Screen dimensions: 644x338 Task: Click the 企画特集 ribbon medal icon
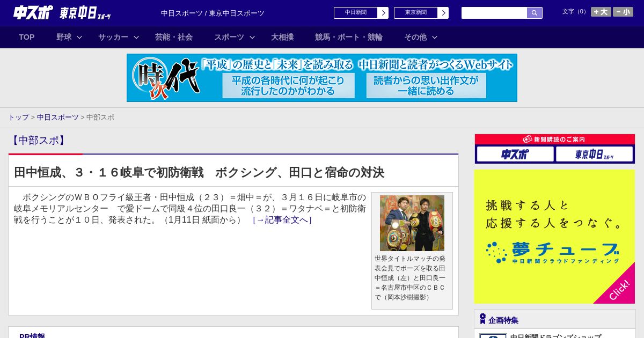point(482,319)
